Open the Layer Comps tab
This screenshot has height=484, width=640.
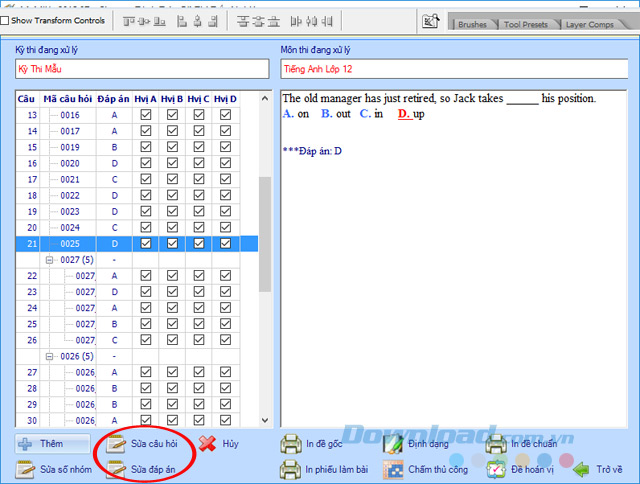[590, 24]
